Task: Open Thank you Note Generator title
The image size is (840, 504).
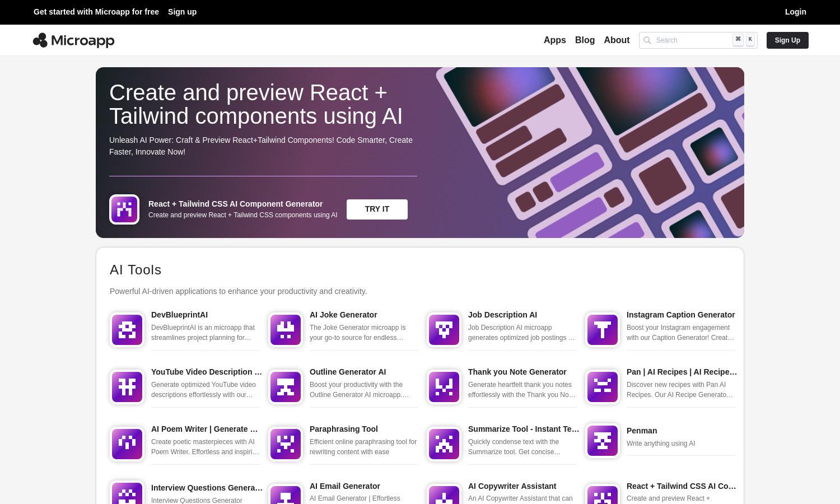Action: coord(517,372)
